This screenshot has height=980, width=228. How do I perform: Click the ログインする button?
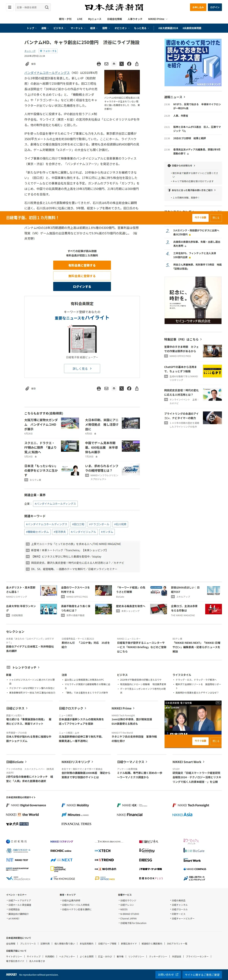click(x=82, y=286)
